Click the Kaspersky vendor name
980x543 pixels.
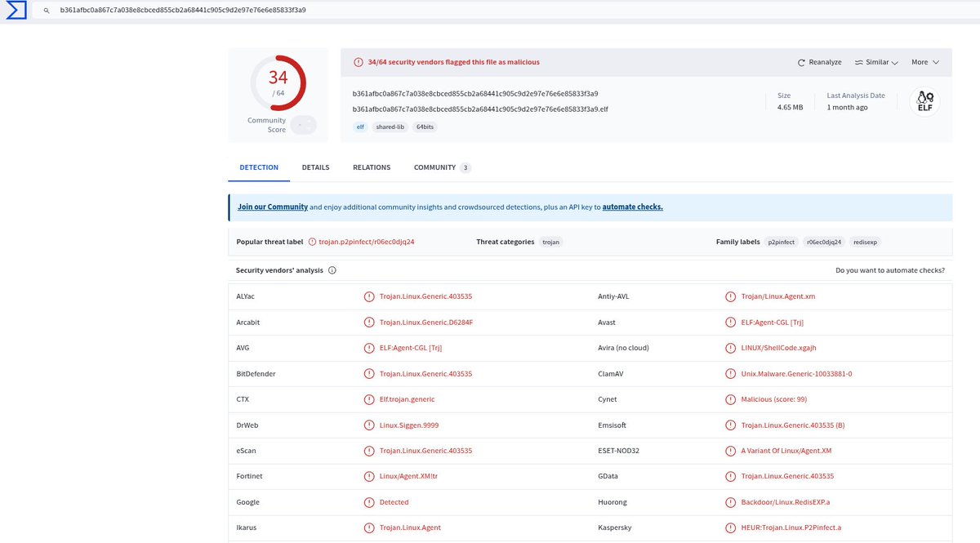tap(615, 527)
